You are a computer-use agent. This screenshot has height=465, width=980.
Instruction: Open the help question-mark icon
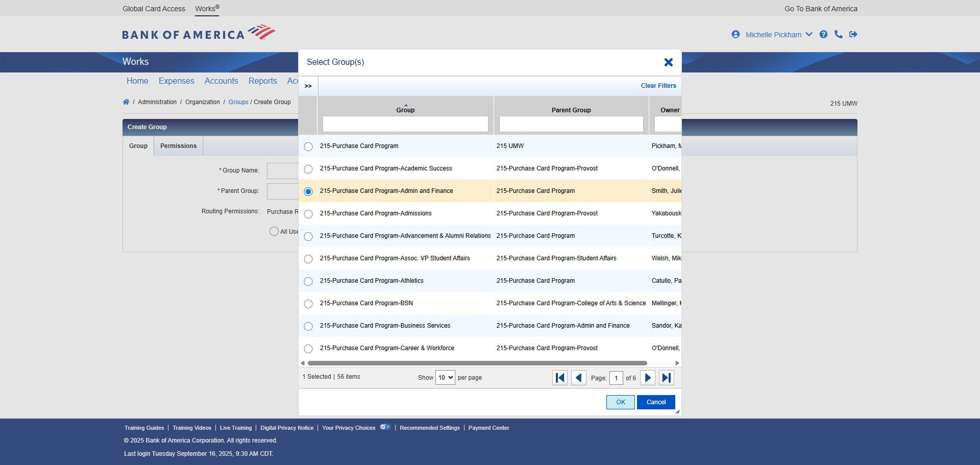(824, 34)
